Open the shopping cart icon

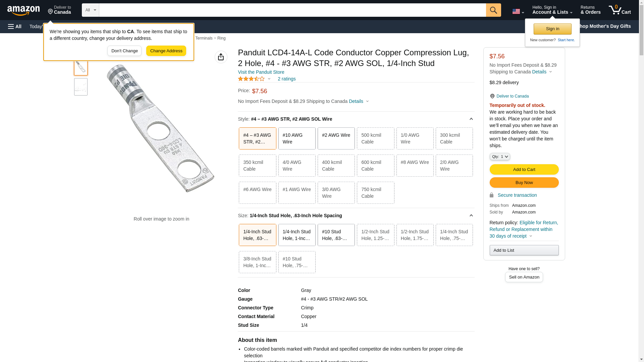tap(619, 10)
